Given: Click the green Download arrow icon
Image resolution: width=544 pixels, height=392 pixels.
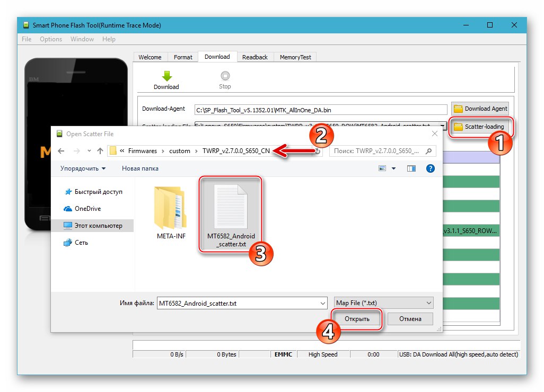Looking at the screenshot, I should [167, 76].
